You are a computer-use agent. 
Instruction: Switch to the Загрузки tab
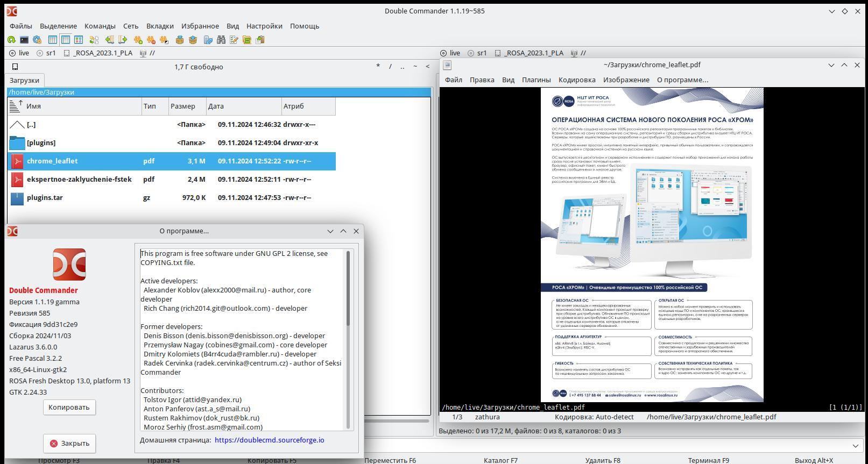click(x=24, y=80)
